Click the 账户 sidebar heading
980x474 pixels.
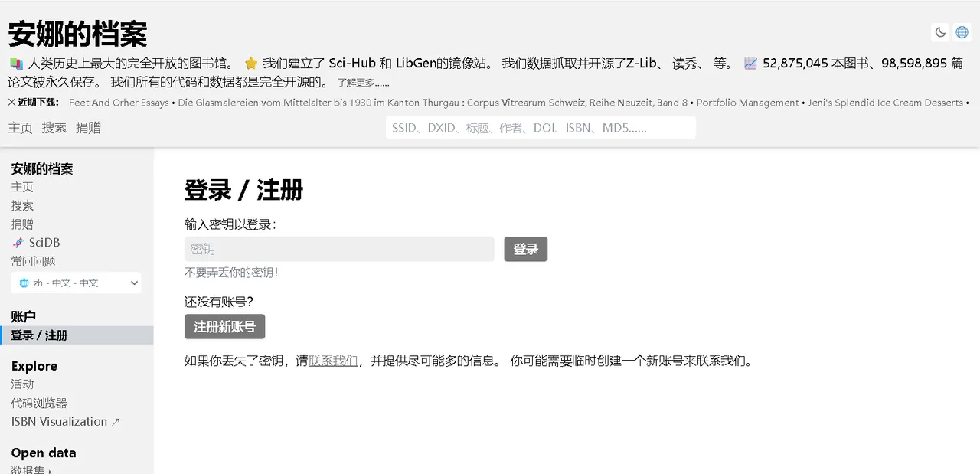click(x=24, y=316)
